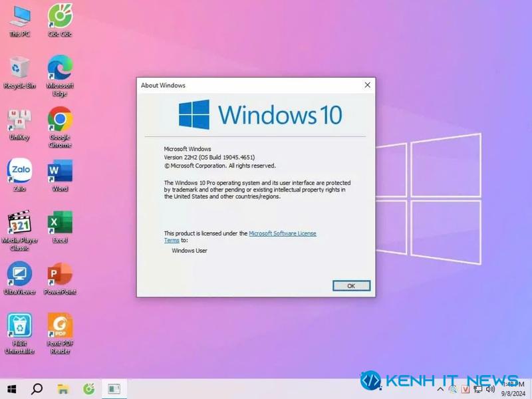Select the UltraViewer desktop shortcut

19,278
